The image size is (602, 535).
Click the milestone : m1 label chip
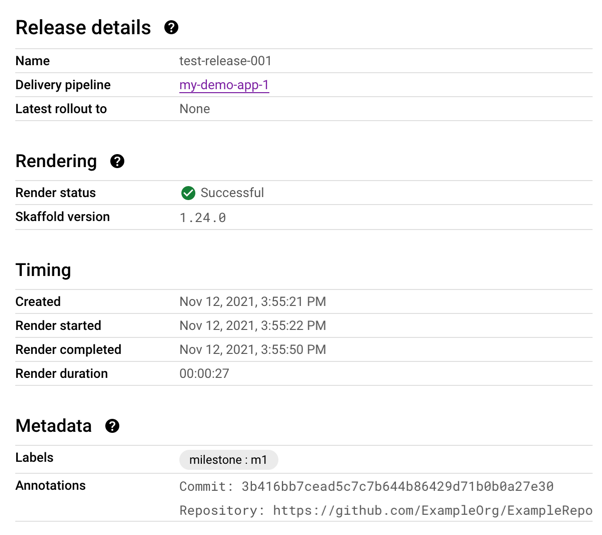[x=228, y=460]
